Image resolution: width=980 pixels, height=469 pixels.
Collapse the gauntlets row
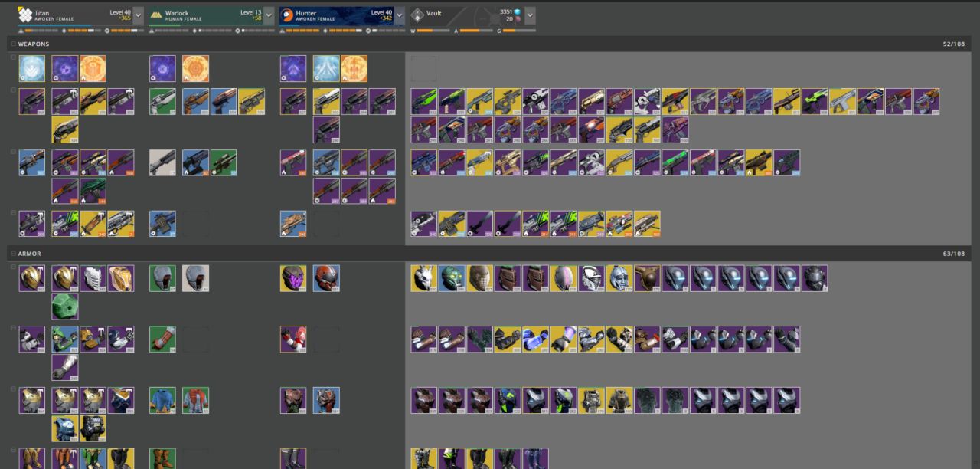13,329
